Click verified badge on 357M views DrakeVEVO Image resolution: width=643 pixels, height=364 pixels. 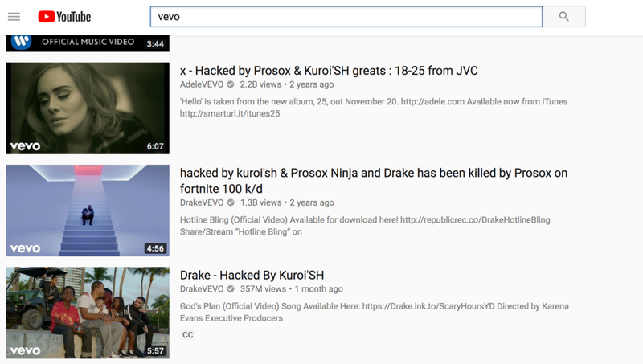pyautogui.click(x=231, y=289)
